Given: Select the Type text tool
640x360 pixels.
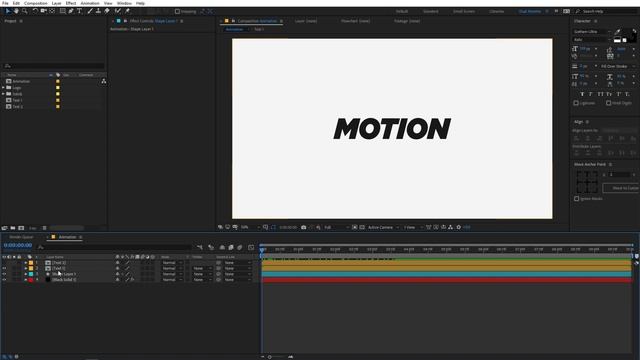Looking at the screenshot, I should coord(80,11).
